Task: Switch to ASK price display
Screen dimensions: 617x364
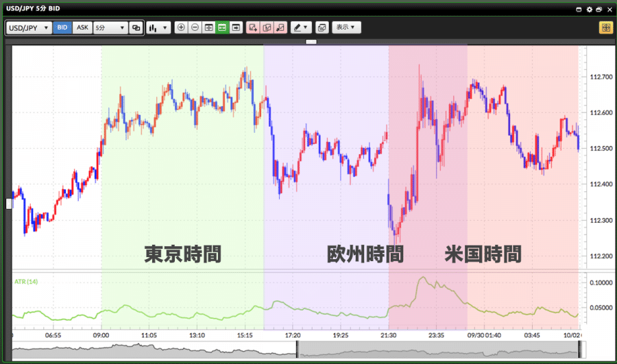Action: click(x=82, y=27)
